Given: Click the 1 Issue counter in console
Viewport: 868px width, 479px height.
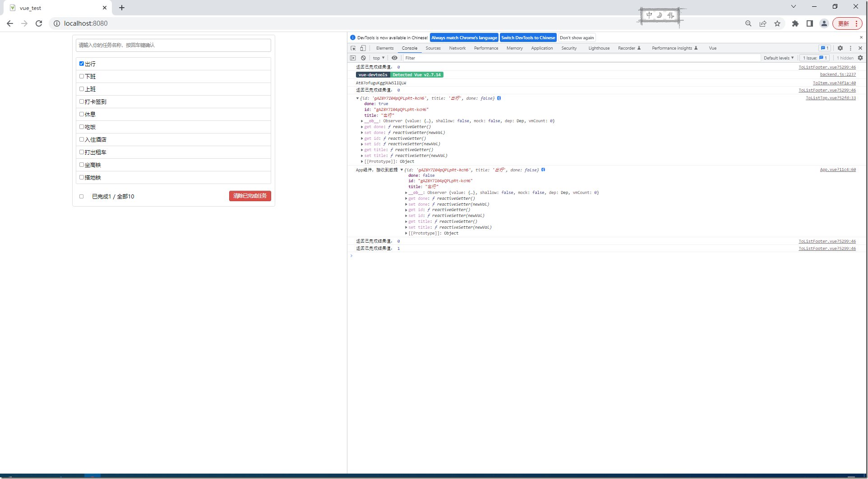Looking at the screenshot, I should [815, 58].
